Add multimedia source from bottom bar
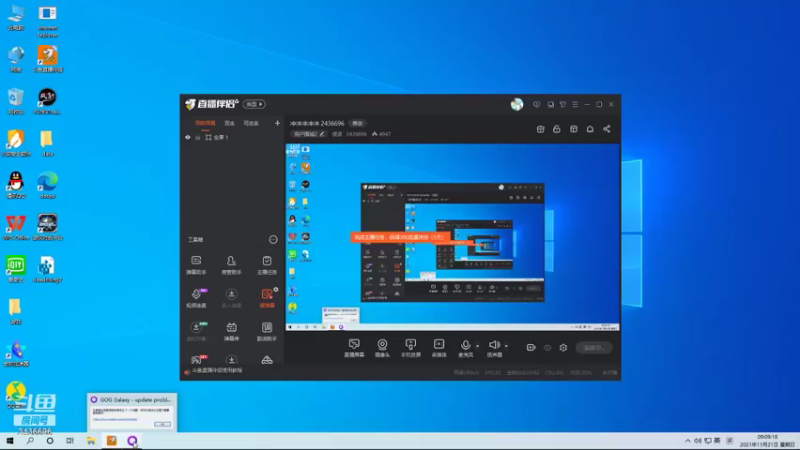The image size is (800, 450). 439,348
